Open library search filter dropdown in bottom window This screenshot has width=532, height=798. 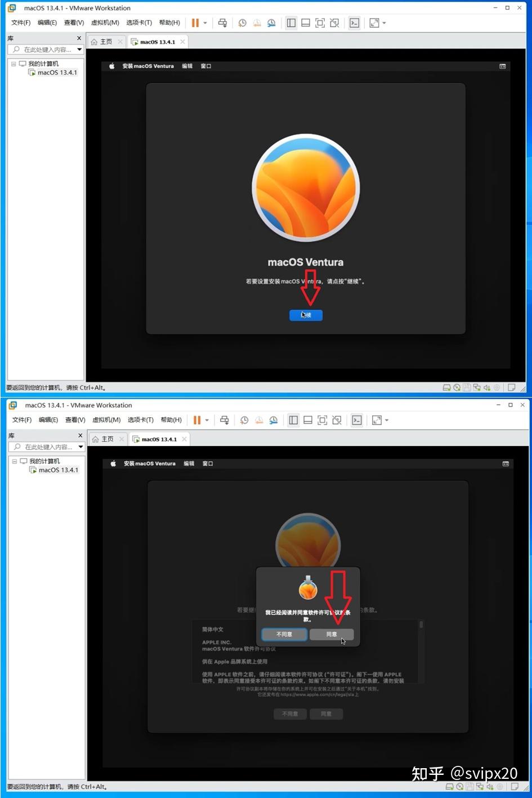(x=81, y=447)
